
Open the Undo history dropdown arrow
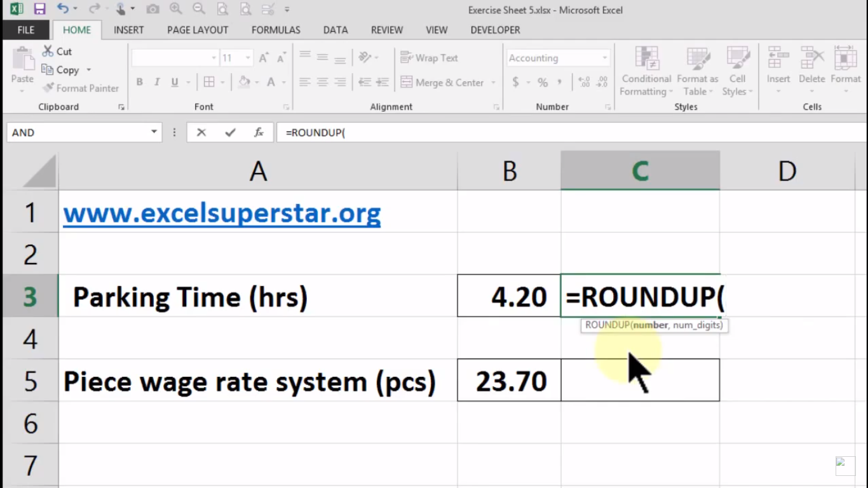point(76,10)
